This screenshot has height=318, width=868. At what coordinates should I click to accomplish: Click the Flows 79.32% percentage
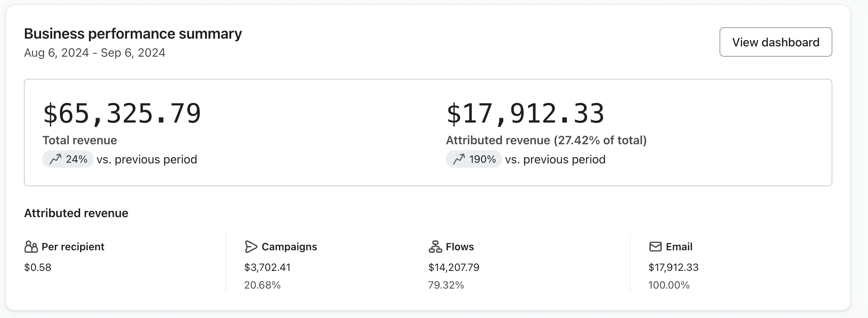tap(446, 285)
